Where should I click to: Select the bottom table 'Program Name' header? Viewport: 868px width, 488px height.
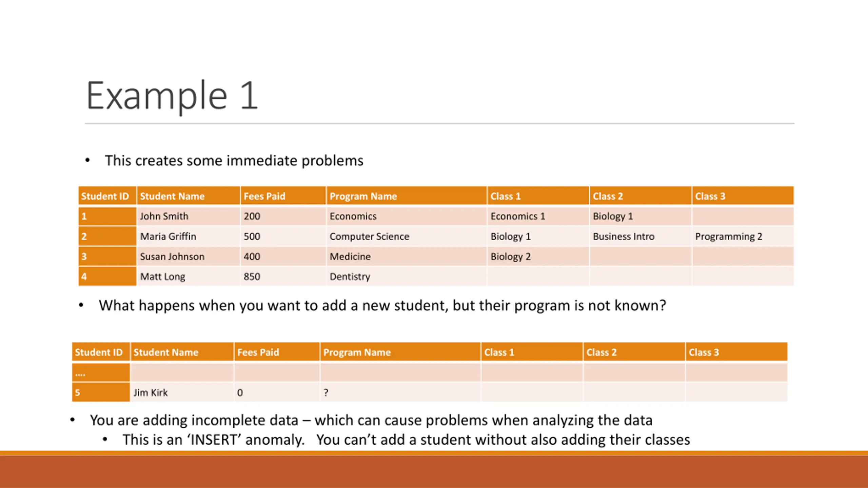pyautogui.click(x=400, y=352)
